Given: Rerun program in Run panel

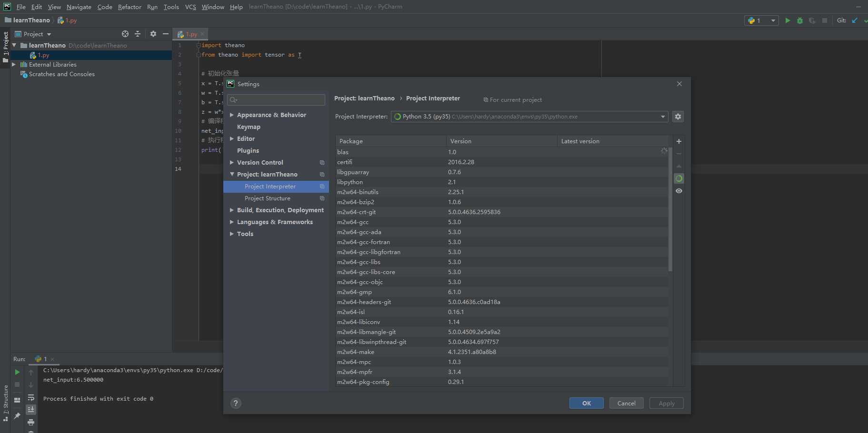Looking at the screenshot, I should (17, 372).
